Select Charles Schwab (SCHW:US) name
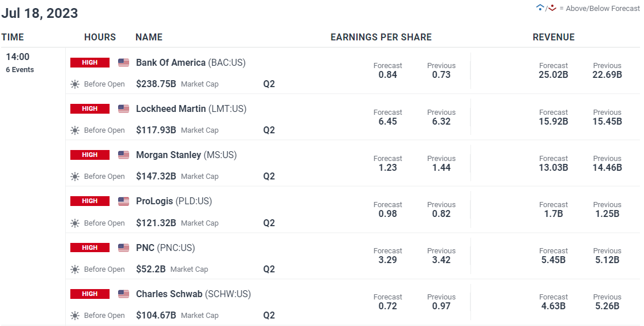 coord(194,294)
